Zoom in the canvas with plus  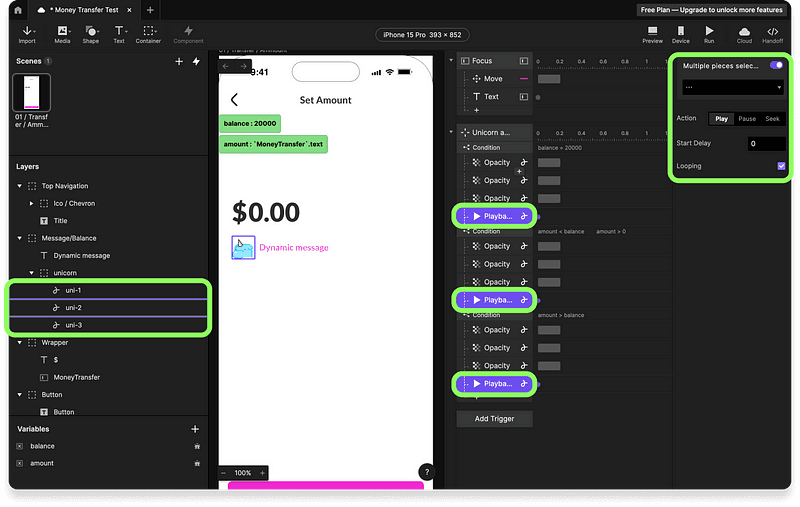[x=262, y=473]
